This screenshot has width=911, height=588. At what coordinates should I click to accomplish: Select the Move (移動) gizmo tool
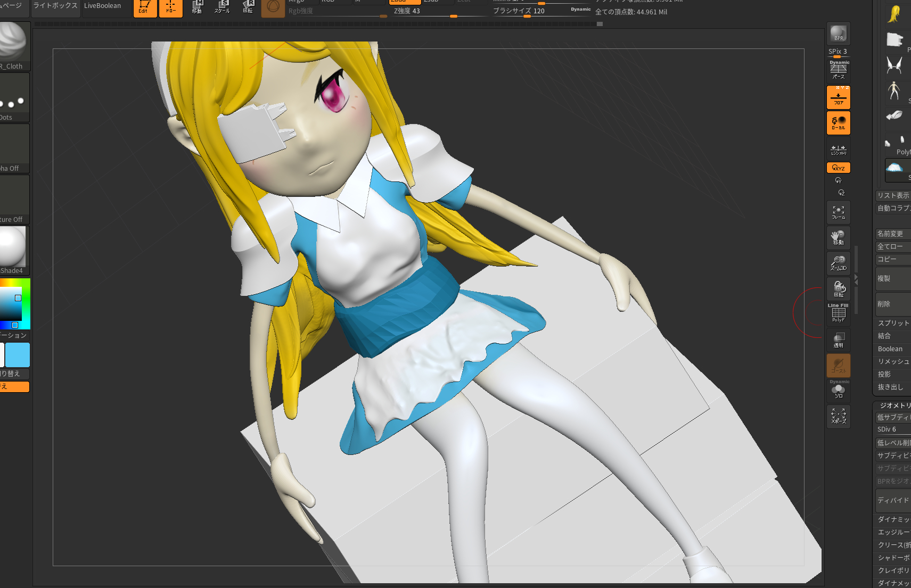196,7
